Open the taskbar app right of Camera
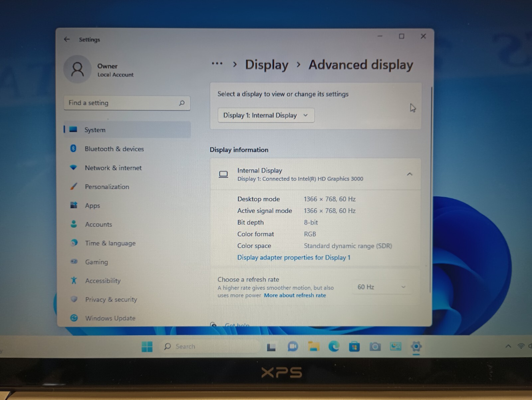The height and width of the screenshot is (400, 532). point(396,347)
